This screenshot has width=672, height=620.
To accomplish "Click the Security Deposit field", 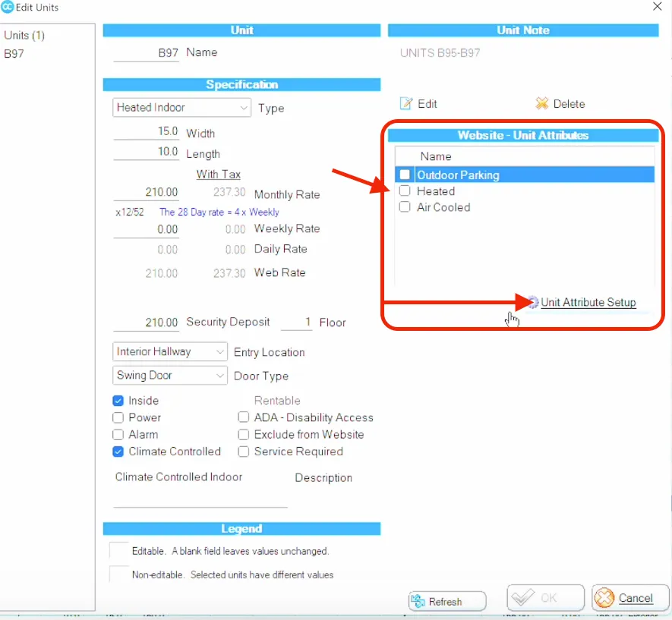I will [x=146, y=323].
